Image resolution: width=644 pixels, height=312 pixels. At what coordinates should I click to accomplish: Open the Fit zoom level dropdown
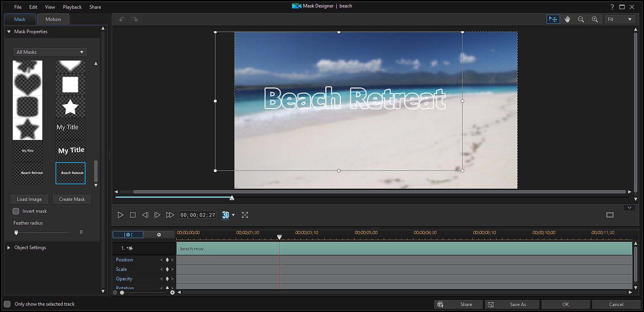coord(620,19)
